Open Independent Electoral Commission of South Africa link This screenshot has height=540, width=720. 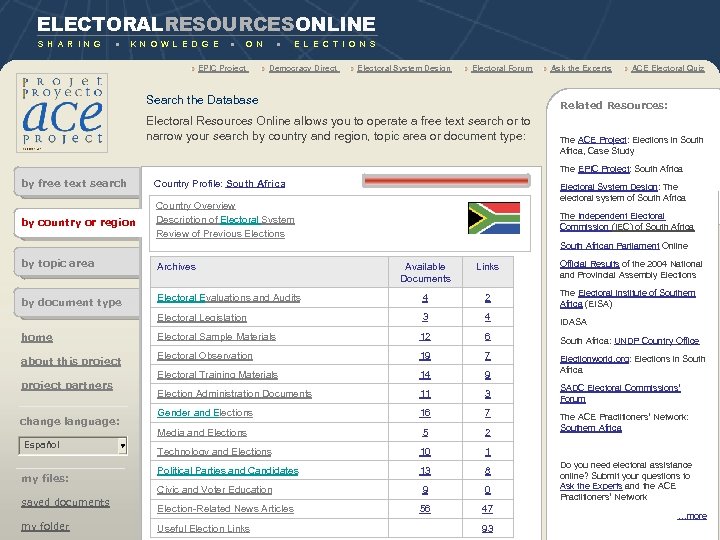(627, 221)
